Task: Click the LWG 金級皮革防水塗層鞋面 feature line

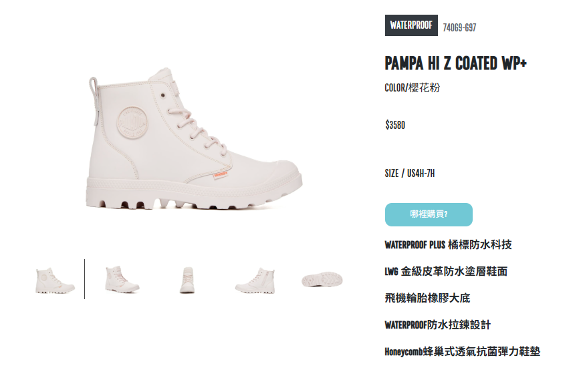Action: [446, 271]
